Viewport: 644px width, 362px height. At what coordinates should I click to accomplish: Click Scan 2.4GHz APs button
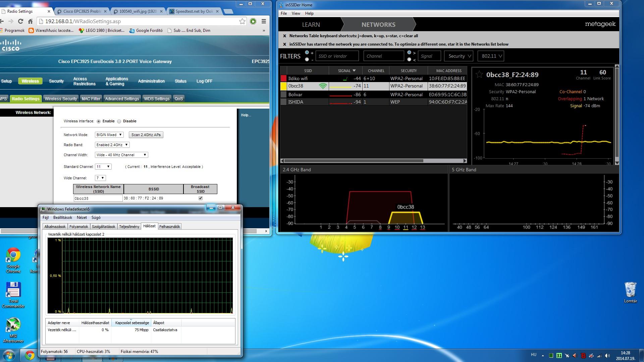click(146, 135)
